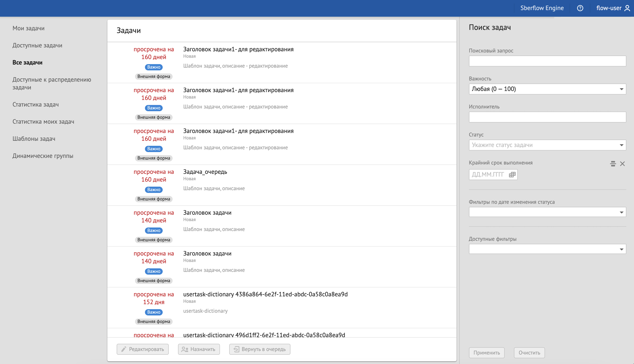Open the date filter by status change dropdown
Image resolution: width=634 pixels, height=364 pixels.
click(547, 212)
